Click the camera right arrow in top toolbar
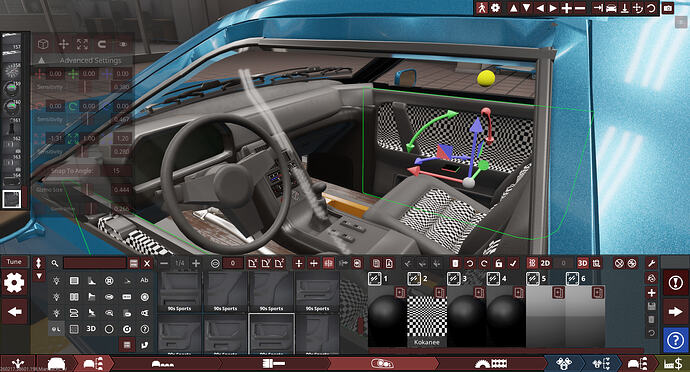Screen dimensions: 690x372 [x=553, y=8]
